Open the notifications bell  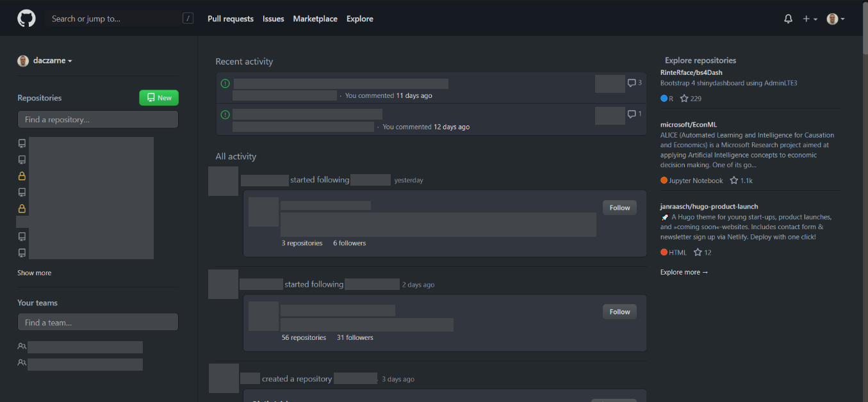[x=788, y=19]
